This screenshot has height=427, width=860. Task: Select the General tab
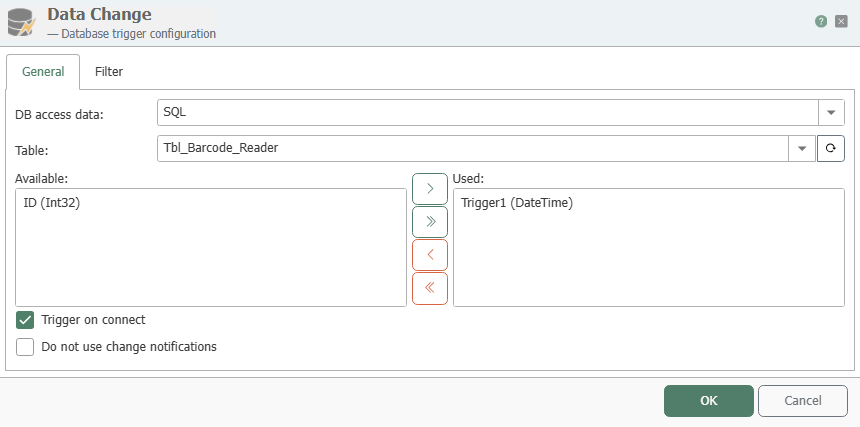[43, 72]
